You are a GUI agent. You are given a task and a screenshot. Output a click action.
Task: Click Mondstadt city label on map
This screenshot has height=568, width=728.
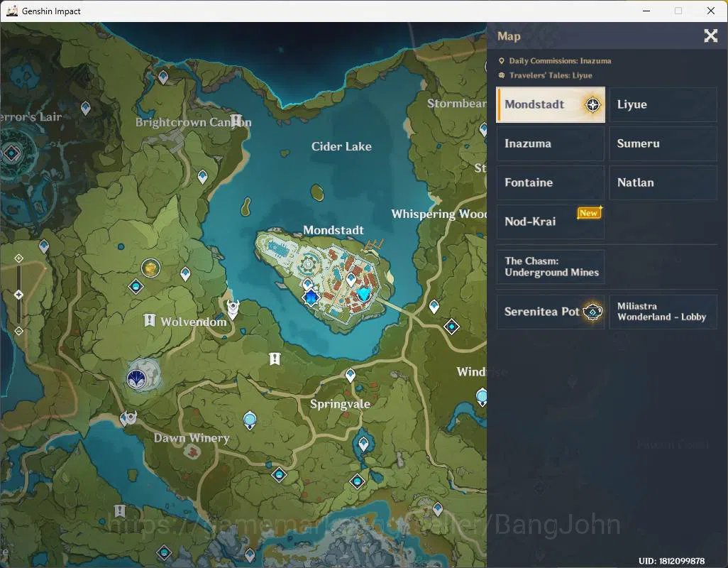coord(333,230)
